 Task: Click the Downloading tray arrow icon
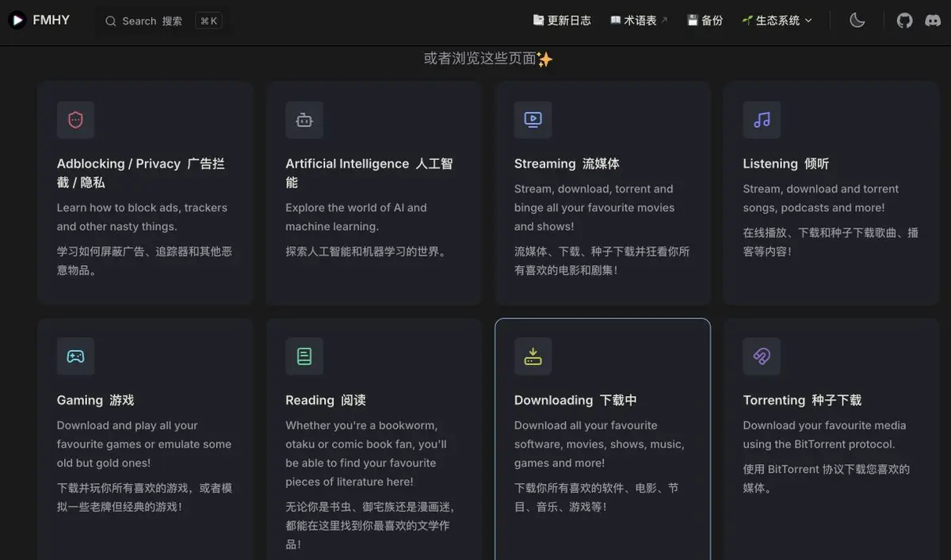pos(533,356)
